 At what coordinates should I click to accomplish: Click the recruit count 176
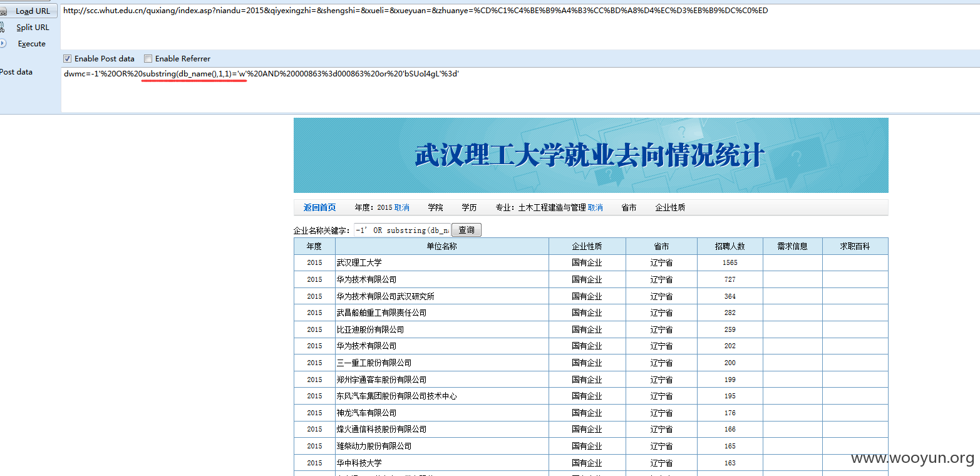click(730, 413)
